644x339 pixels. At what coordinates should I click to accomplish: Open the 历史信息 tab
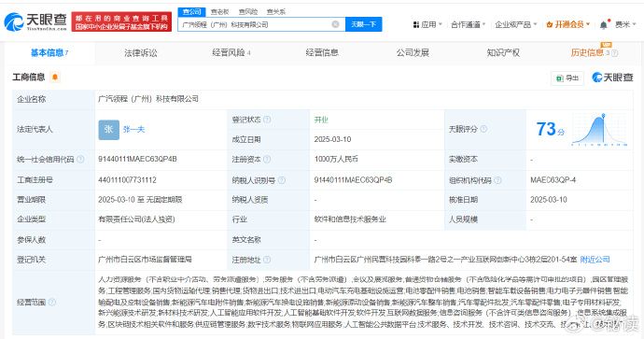coord(587,52)
